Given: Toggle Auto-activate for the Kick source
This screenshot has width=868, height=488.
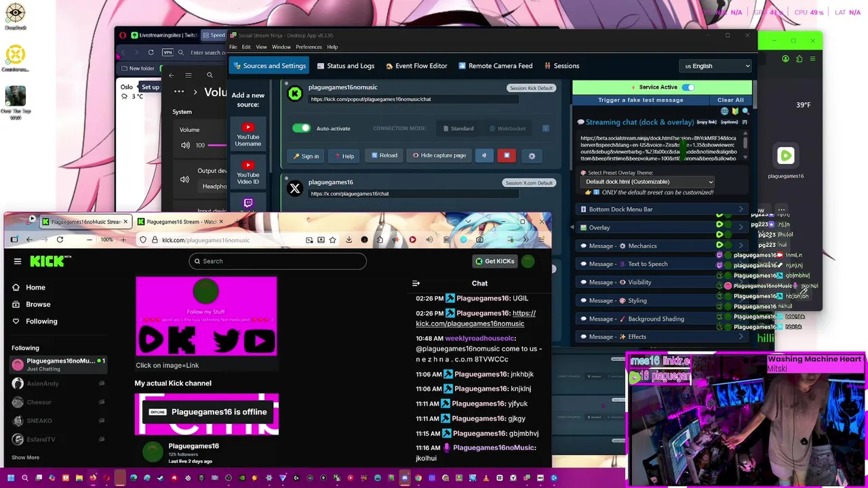Looking at the screenshot, I should tap(301, 128).
